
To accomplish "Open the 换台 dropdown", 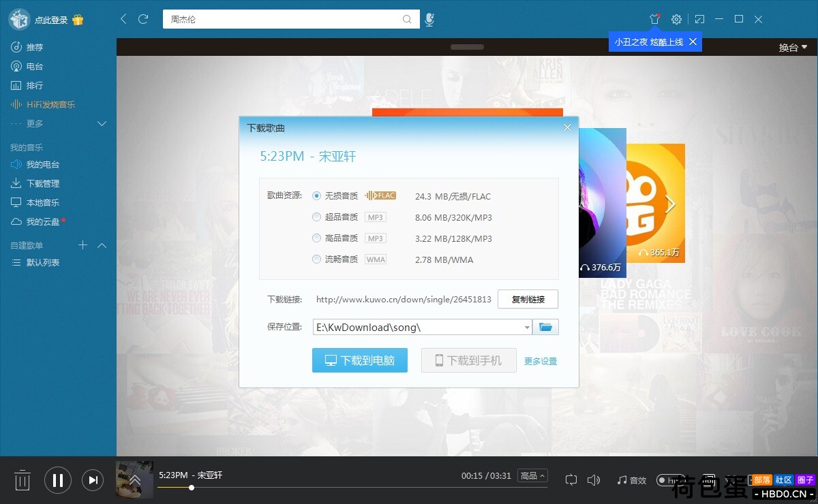I will 793,47.
